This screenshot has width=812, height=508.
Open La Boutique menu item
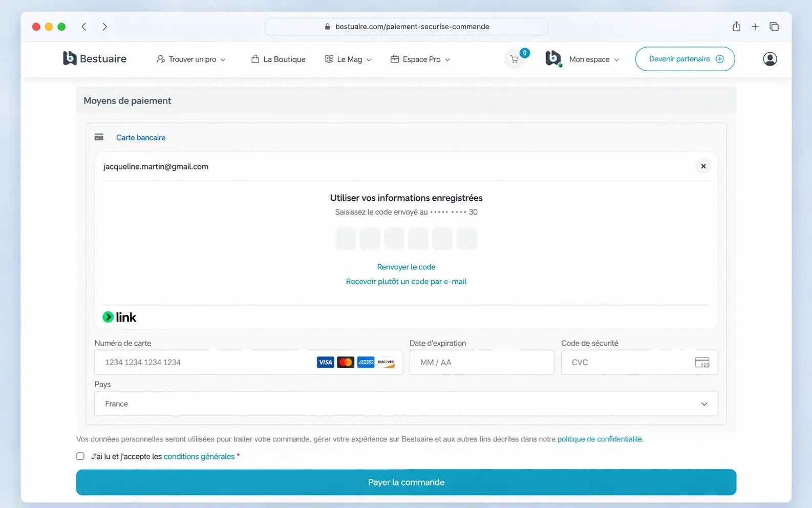(278, 59)
